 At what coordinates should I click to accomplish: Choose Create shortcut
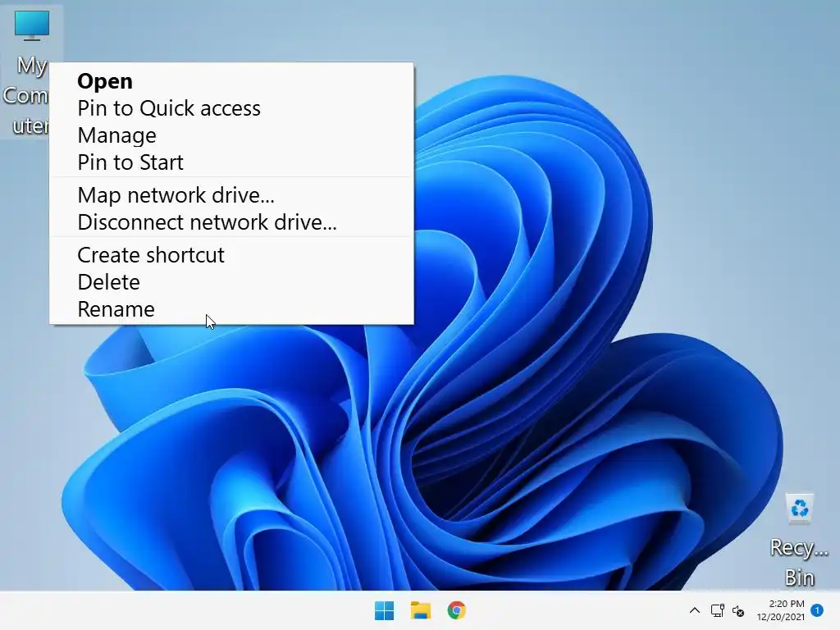pyautogui.click(x=231, y=255)
